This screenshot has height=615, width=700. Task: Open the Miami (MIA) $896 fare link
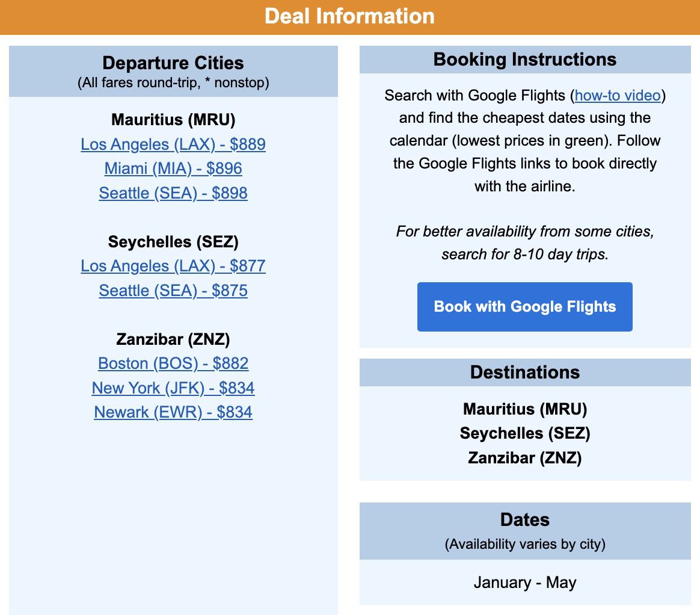click(x=173, y=168)
